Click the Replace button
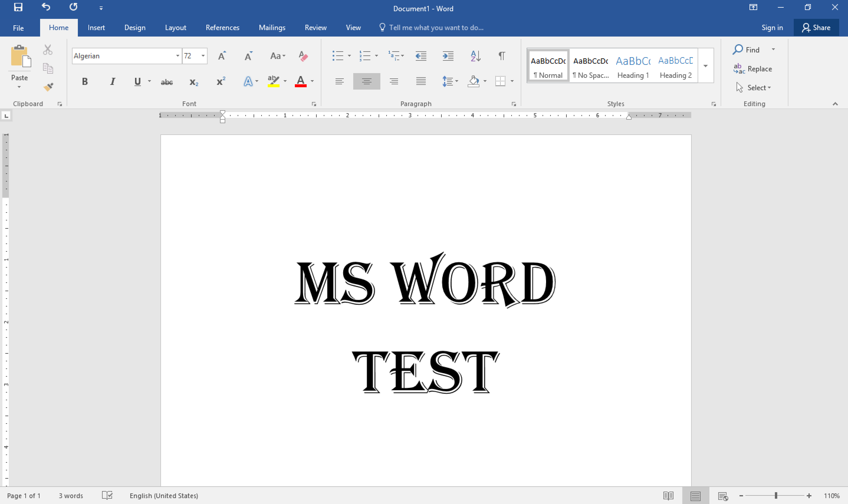This screenshot has height=504, width=848. [752, 69]
